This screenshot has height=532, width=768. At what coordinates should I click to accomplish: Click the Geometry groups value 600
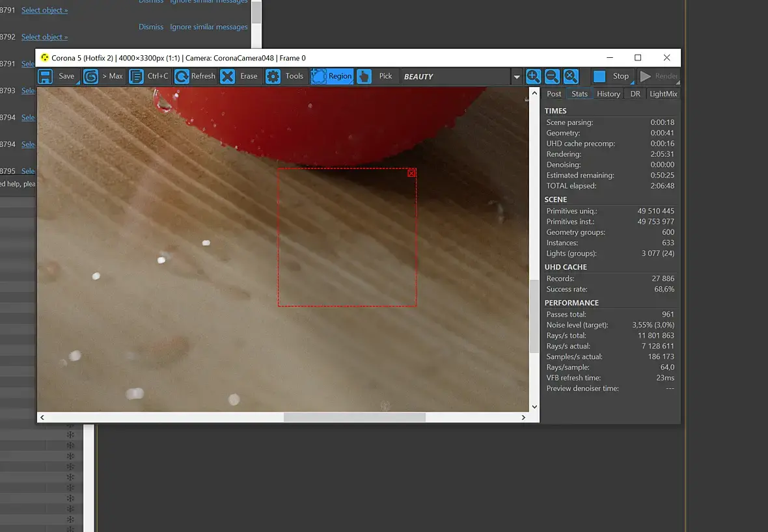668,232
